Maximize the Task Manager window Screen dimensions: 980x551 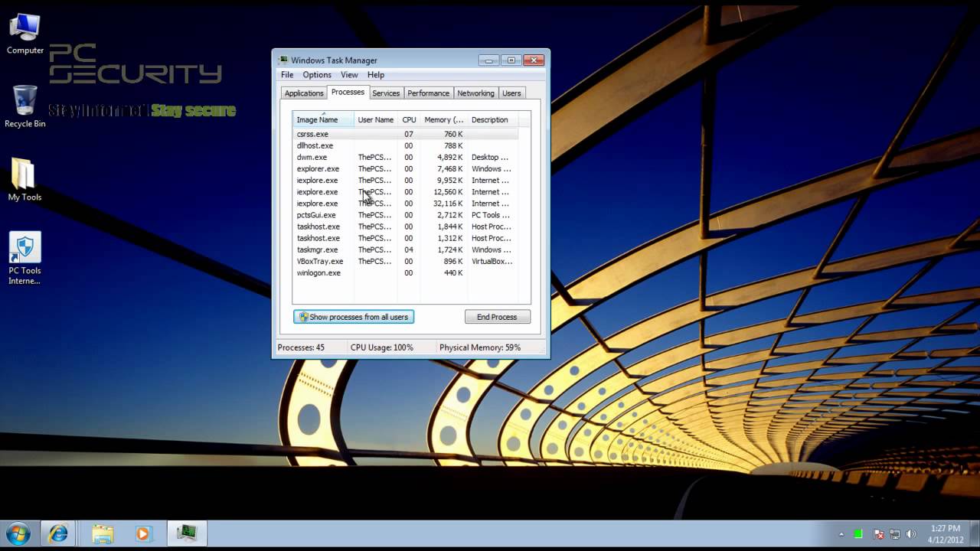tap(511, 60)
